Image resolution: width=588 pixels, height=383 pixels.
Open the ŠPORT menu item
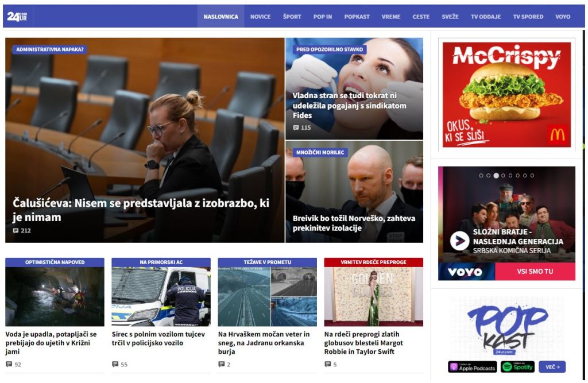pos(292,17)
